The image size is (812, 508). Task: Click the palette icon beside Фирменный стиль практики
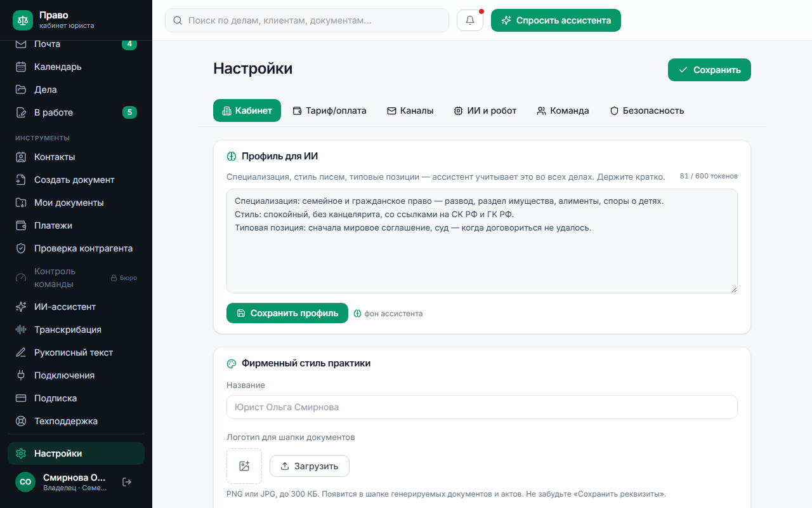point(232,364)
